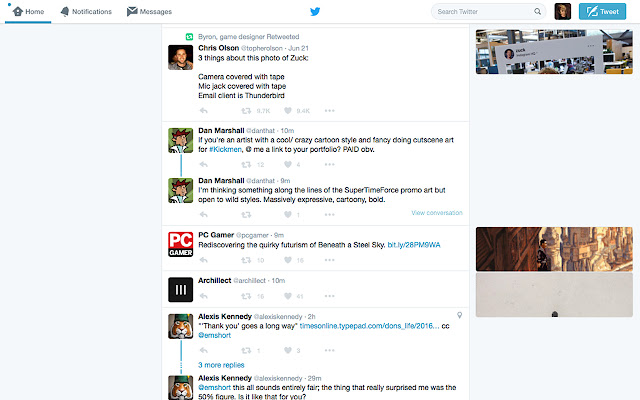Click the location pin on Alexis Kennedy's tweet
This screenshot has width=640, height=400.
click(459, 315)
